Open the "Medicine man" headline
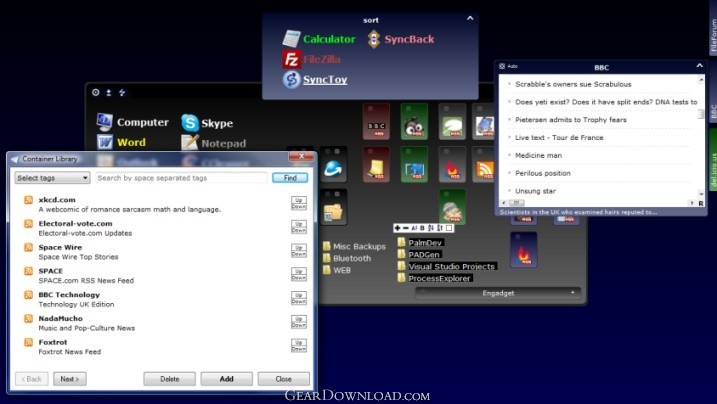Viewport: 717px width, 404px height. [x=538, y=155]
